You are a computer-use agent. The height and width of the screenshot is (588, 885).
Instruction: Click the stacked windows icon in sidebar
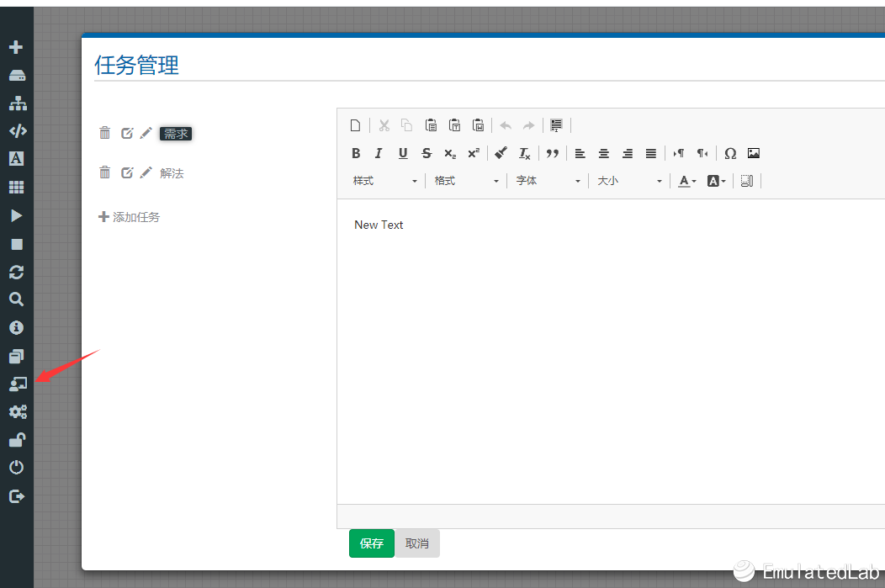click(16, 356)
